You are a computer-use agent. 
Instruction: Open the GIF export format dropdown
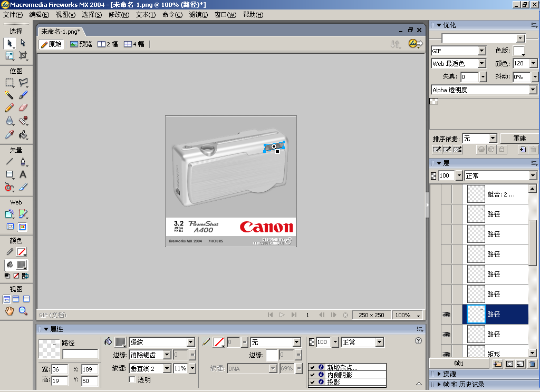coord(482,51)
